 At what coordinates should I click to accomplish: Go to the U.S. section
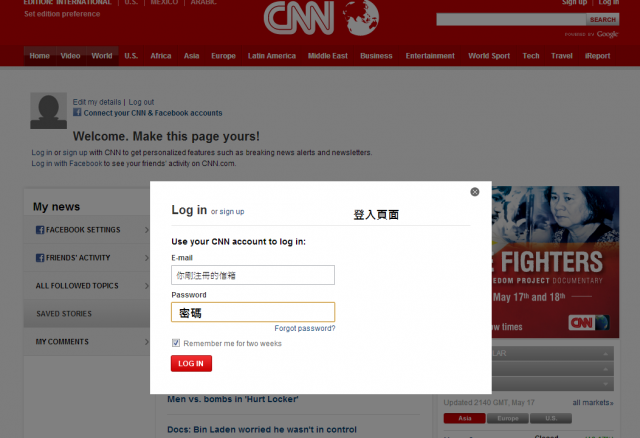coord(131,56)
